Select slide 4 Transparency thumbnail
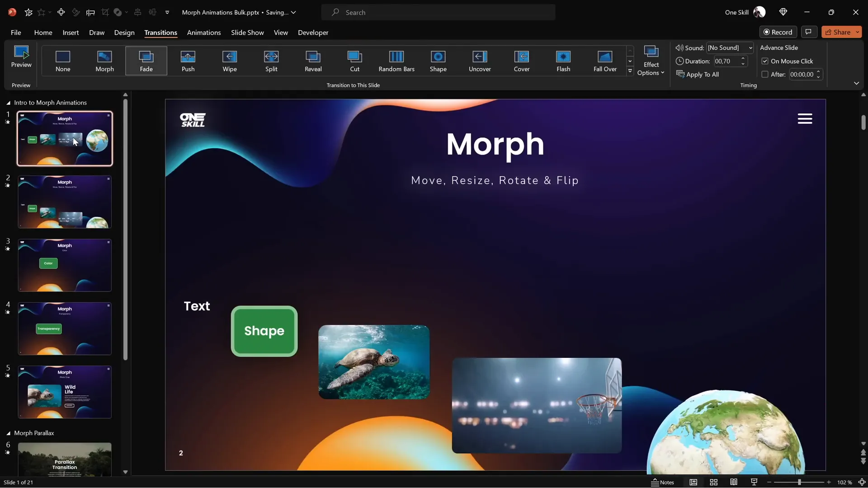 click(x=65, y=329)
